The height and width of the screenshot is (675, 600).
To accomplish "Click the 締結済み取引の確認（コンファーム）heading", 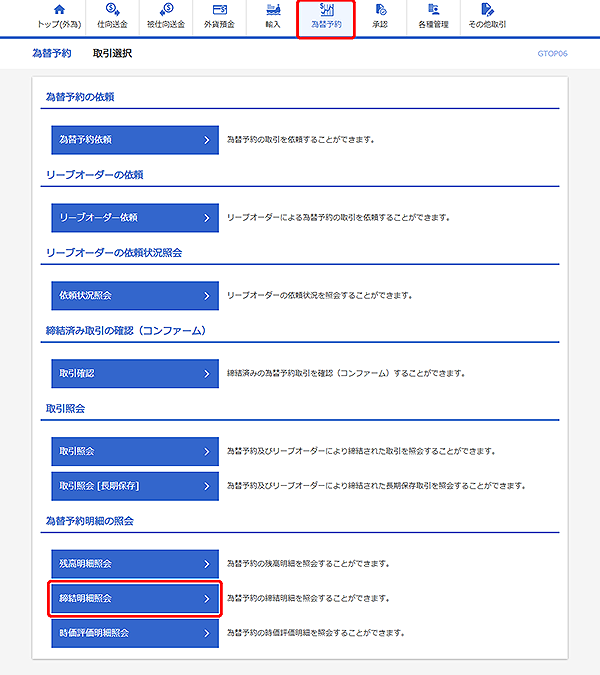I will coord(126,331).
